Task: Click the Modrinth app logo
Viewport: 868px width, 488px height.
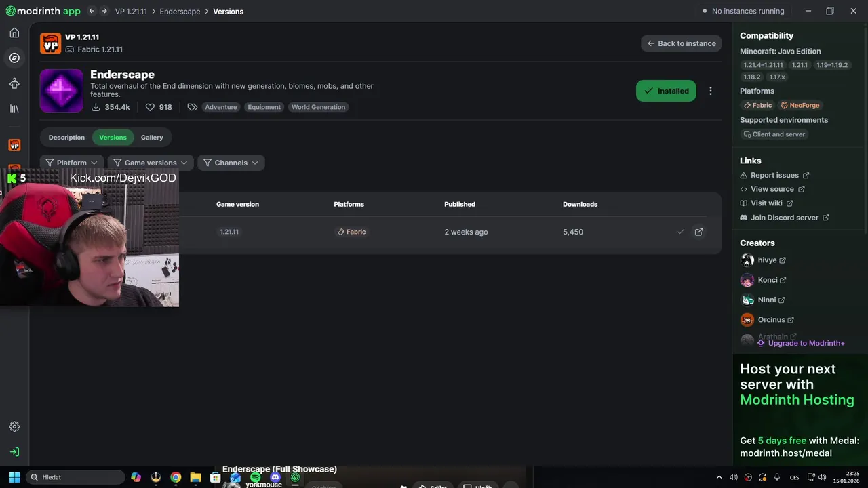Action: (x=43, y=11)
